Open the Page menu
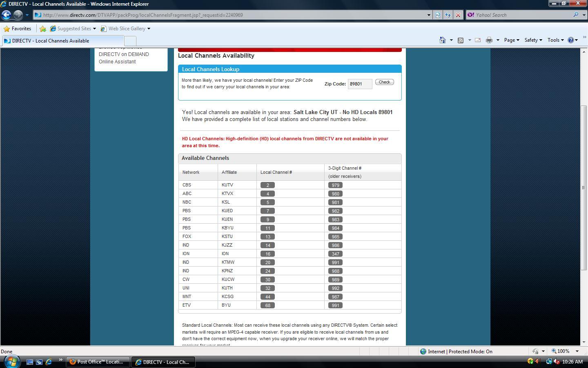588x368 pixels. point(512,40)
